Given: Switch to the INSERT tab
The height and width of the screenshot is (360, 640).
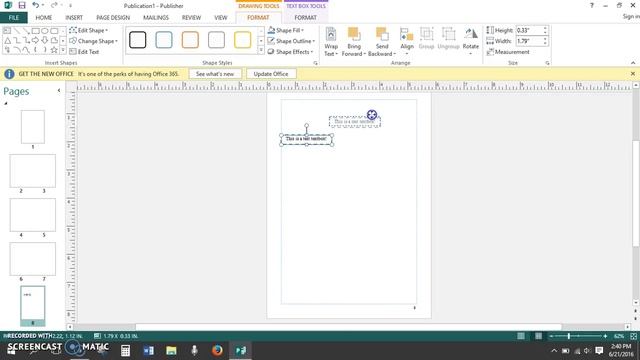Looking at the screenshot, I should (74, 18).
